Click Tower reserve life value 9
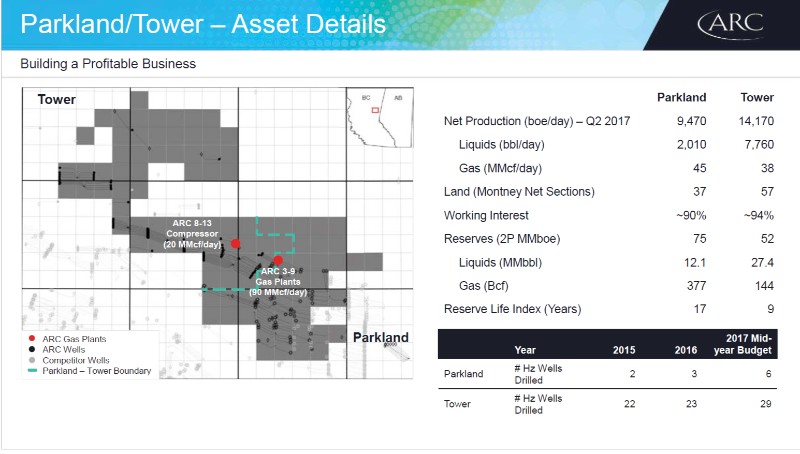This screenshot has width=800, height=454. coord(770,309)
